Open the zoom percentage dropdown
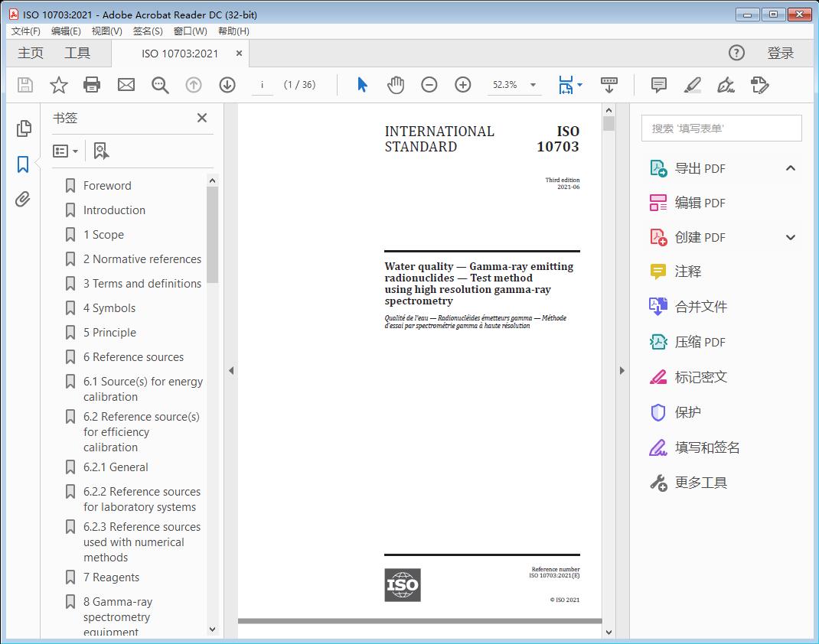Viewport: 819px width, 644px height. pyautogui.click(x=533, y=85)
